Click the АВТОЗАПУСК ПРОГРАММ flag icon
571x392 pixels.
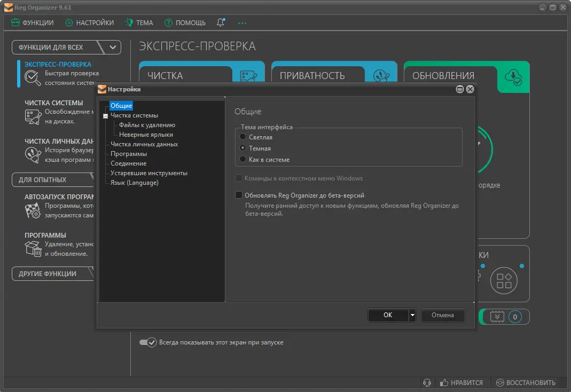pos(33,211)
